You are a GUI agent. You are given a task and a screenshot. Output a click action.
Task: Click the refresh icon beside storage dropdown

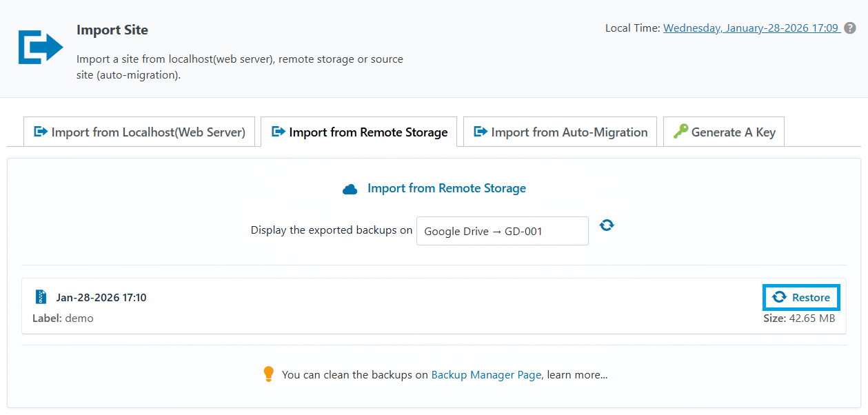click(x=607, y=225)
